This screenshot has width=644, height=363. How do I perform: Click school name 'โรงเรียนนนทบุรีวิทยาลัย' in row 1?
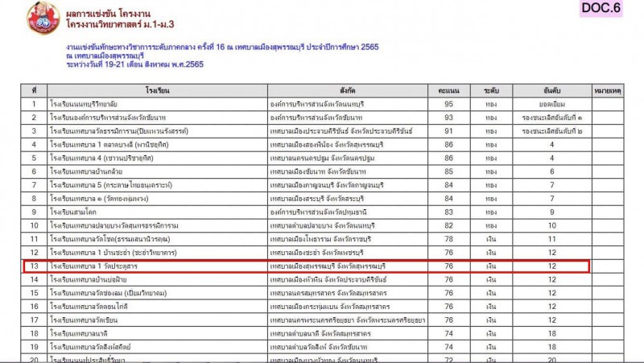click(84, 104)
